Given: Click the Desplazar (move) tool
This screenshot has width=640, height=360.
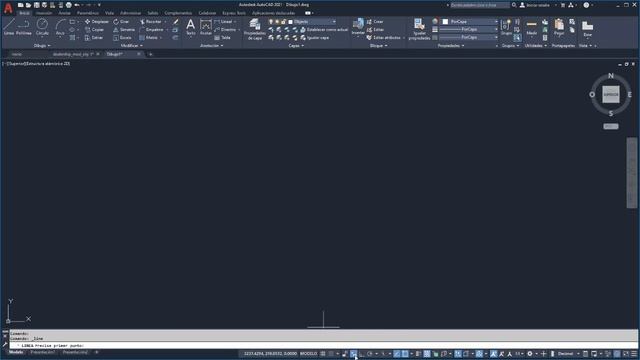Looking at the screenshot, I should click(x=97, y=22).
